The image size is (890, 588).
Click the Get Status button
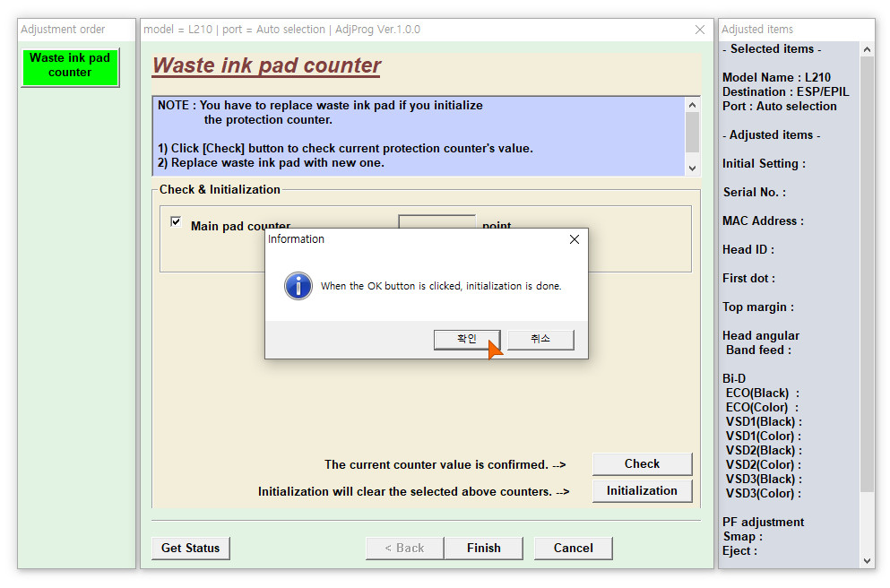(x=191, y=549)
